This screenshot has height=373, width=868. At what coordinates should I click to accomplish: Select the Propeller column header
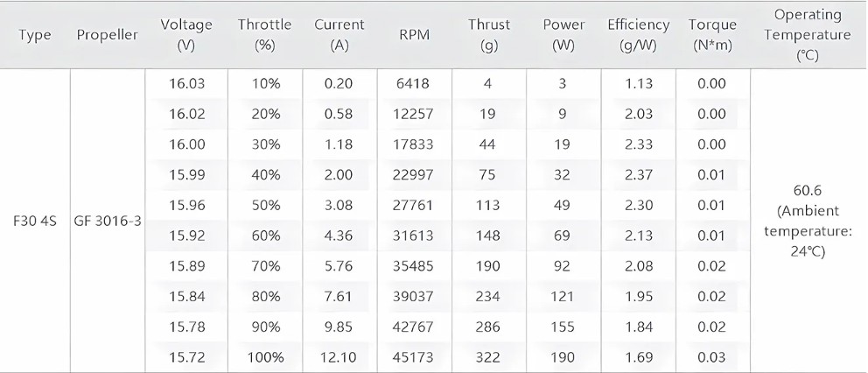108,35
